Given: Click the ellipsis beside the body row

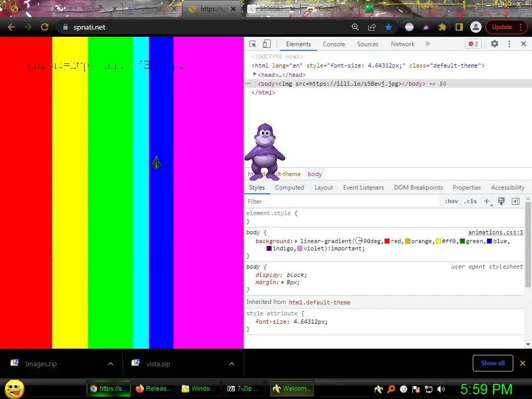Looking at the screenshot, I should tap(248, 84).
